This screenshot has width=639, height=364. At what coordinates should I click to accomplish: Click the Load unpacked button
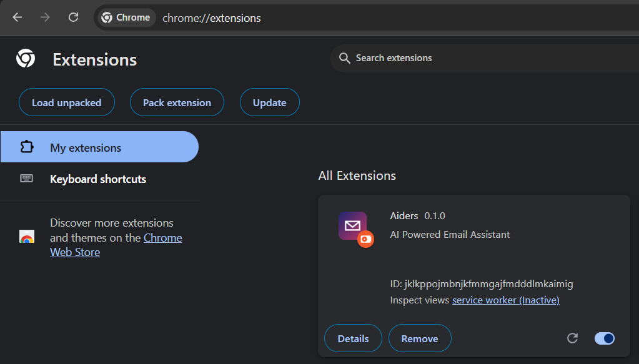pyautogui.click(x=67, y=102)
